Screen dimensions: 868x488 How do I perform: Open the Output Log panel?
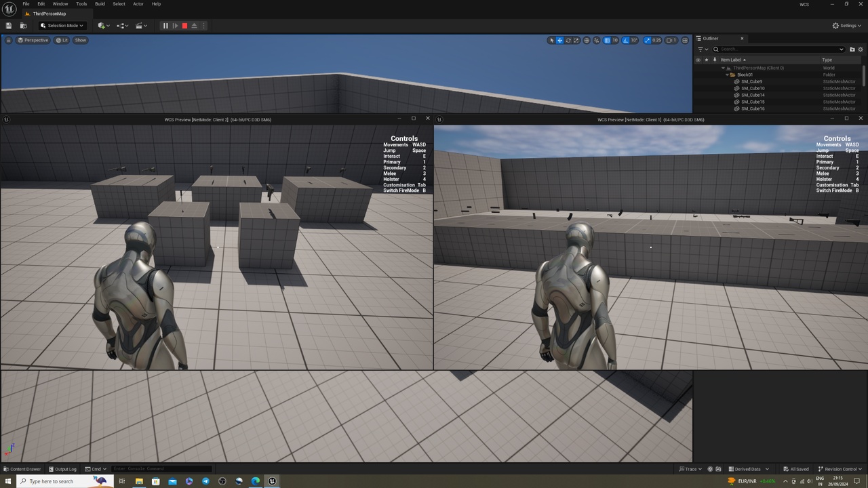point(62,469)
